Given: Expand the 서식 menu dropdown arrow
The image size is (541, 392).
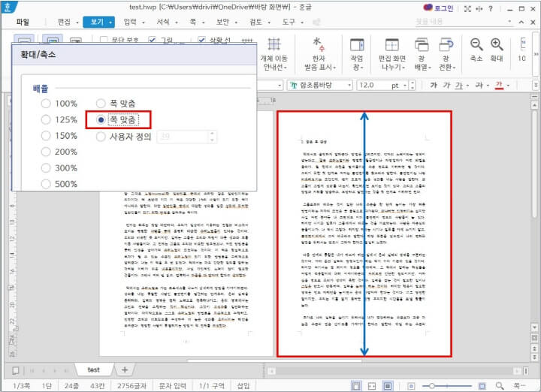Looking at the screenshot, I should [177, 23].
